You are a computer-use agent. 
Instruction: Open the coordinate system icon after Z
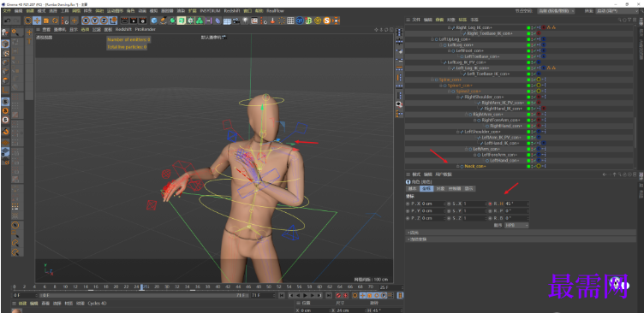click(112, 21)
